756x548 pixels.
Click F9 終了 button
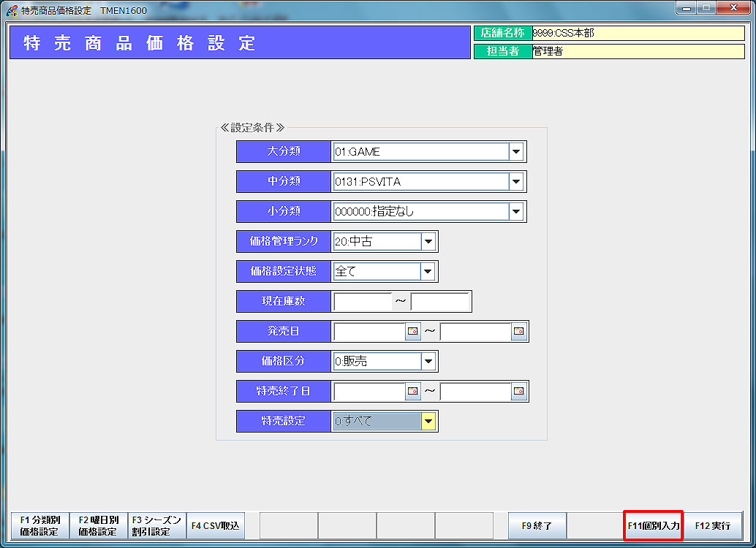click(537, 526)
